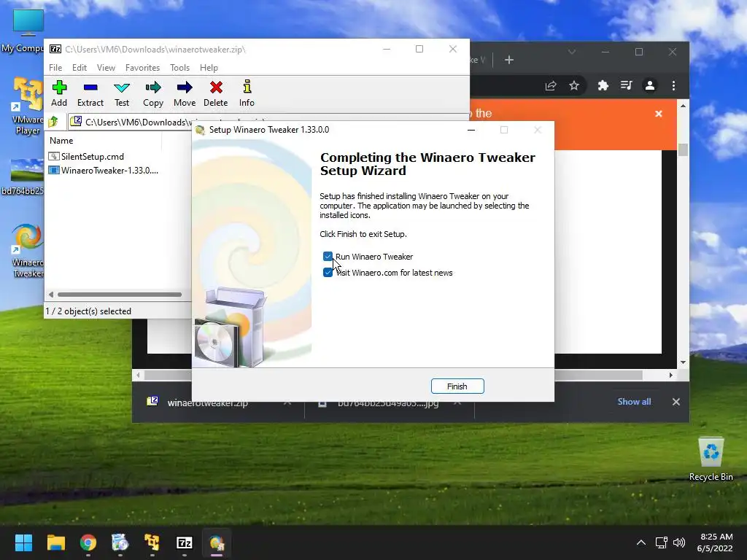Open the Chrome Extensions puzzle icon
The height and width of the screenshot is (560, 747).
point(603,86)
